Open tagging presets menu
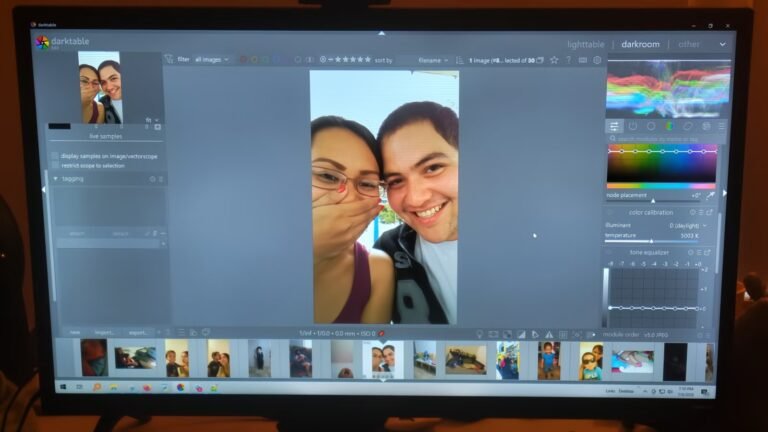Viewport: 768px width, 432px height. 161,179
